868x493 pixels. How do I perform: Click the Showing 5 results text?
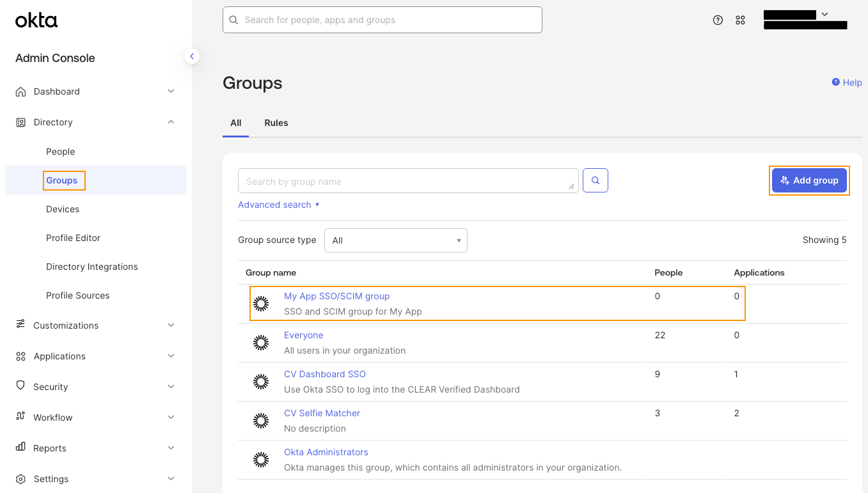coord(825,240)
